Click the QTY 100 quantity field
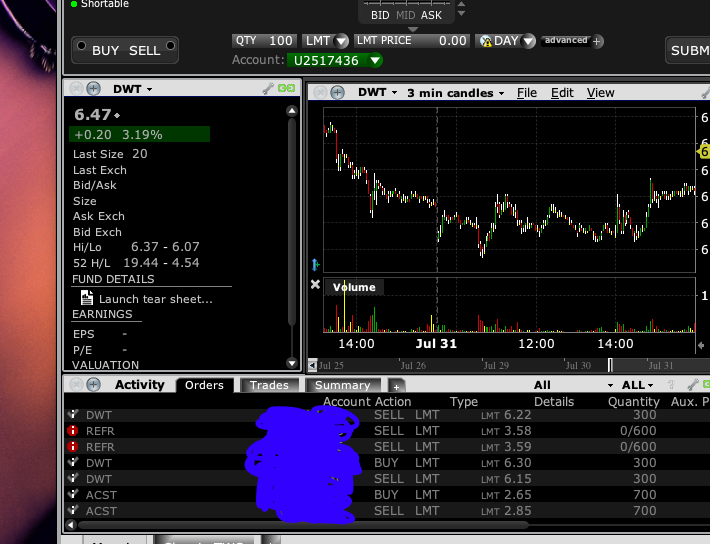 264,41
